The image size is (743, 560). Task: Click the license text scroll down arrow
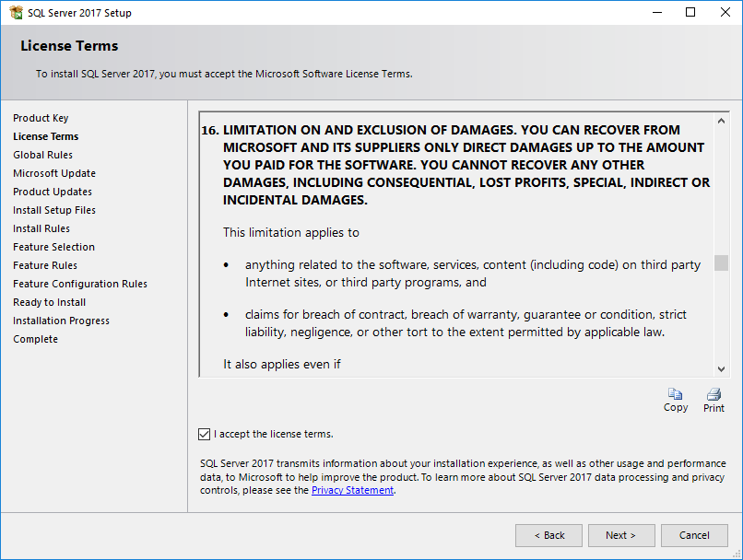[721, 368]
